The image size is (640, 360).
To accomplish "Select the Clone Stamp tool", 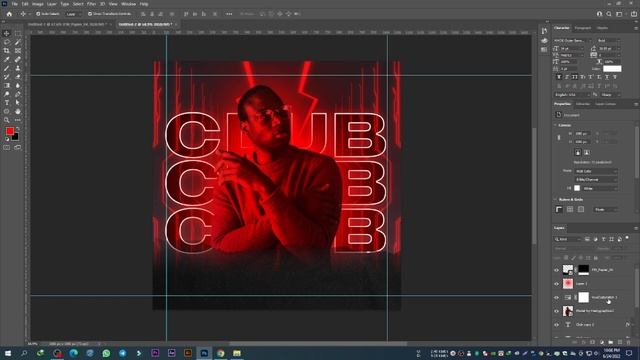I will click(x=18, y=68).
